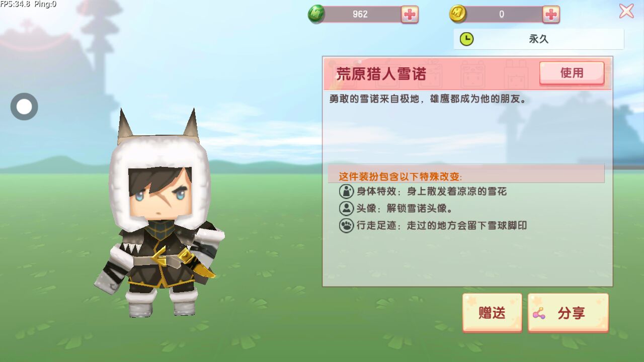Click the green mini-bean currency icon
The image size is (644, 362).
(316, 14)
